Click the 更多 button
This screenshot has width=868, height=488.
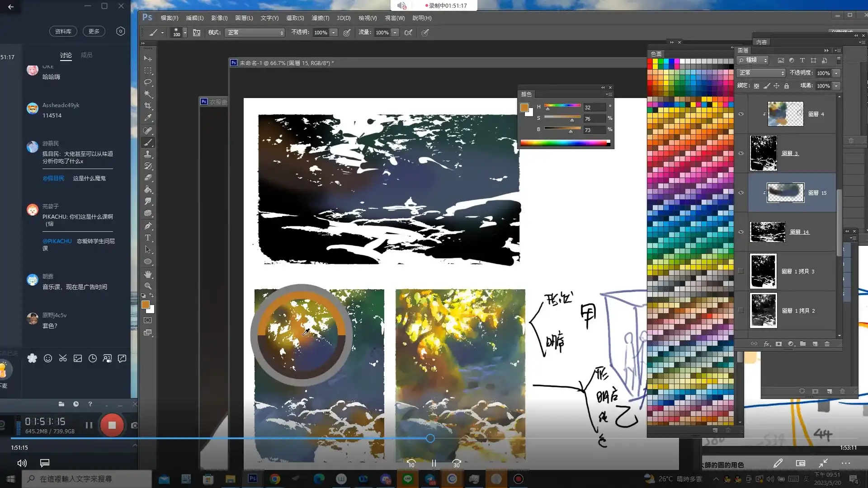(94, 31)
